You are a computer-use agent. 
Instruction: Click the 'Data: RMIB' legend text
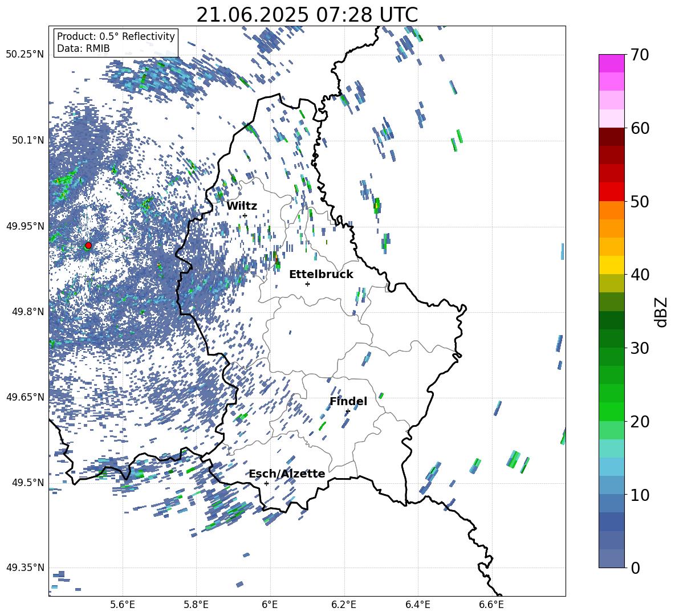click(83, 48)
